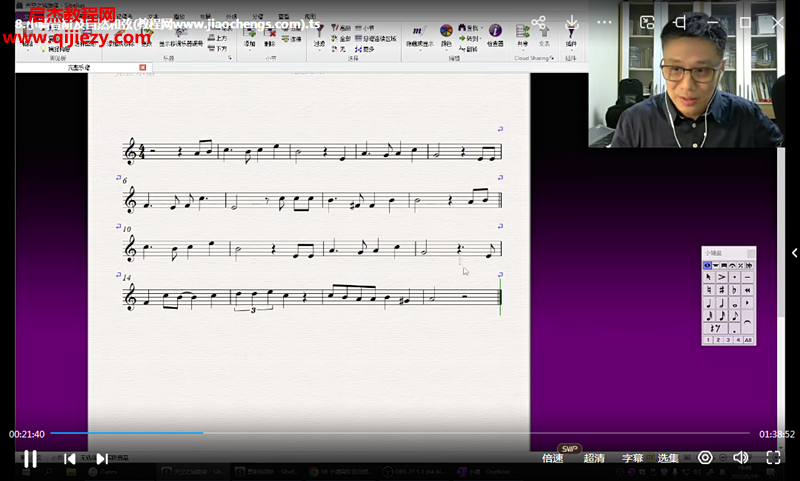Select voice 2 in keypad
The width and height of the screenshot is (800, 481).
718,340
